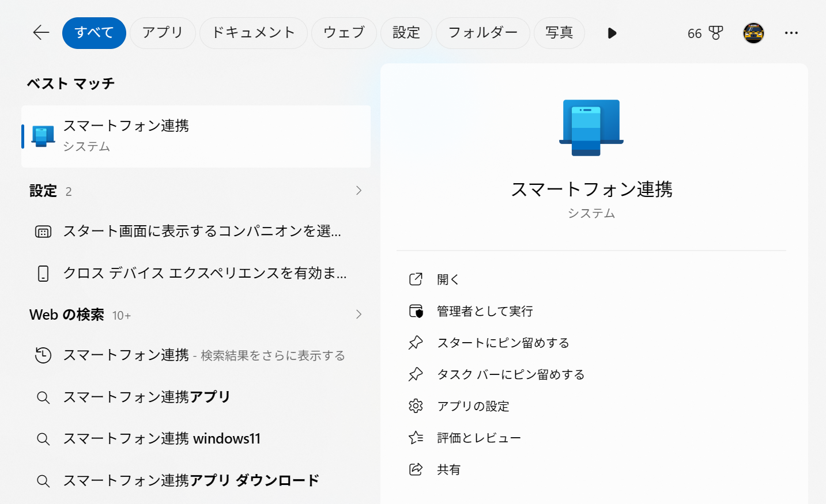Switch to the ウェブ filter tab
Screen dimensions: 826x504
coord(344,33)
